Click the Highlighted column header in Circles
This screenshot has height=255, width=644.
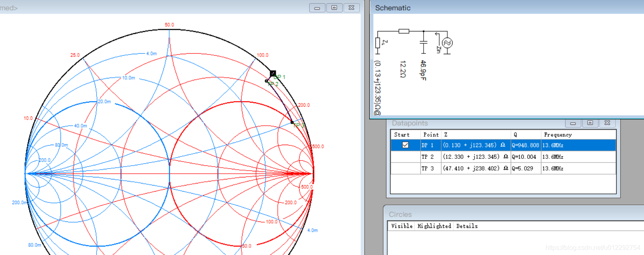point(434,226)
